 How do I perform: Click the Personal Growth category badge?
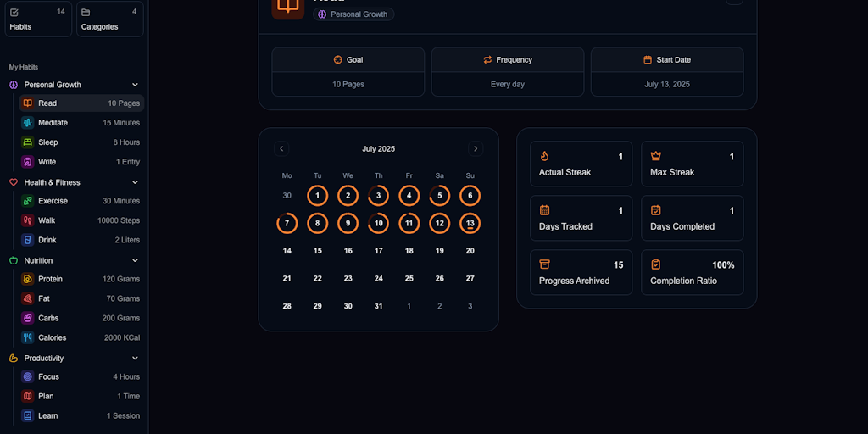pos(353,14)
